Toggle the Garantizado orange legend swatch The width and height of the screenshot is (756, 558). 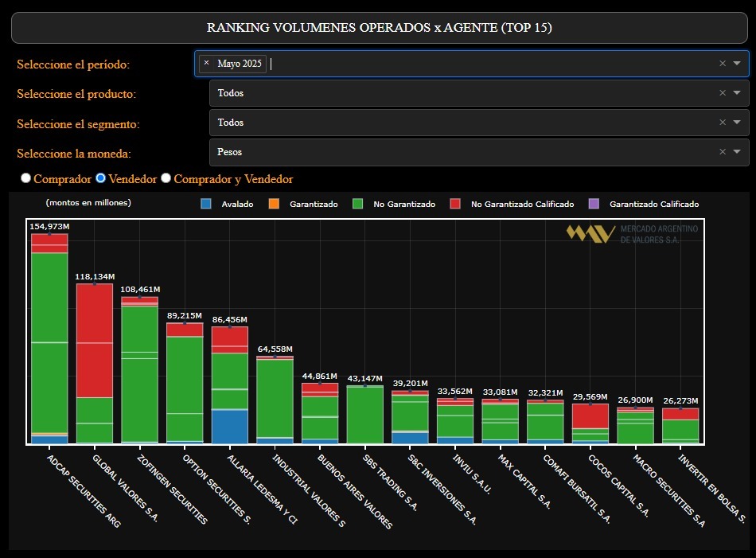(x=274, y=204)
